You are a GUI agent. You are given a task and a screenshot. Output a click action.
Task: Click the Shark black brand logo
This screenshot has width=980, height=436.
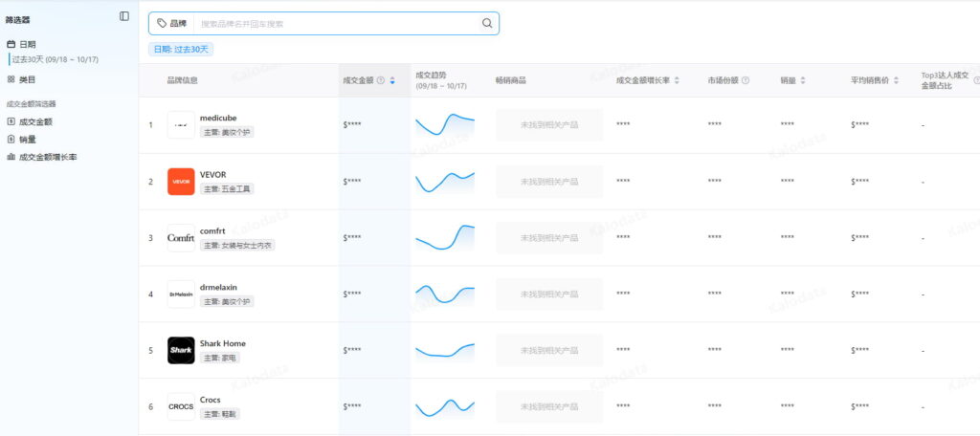pyautogui.click(x=181, y=350)
